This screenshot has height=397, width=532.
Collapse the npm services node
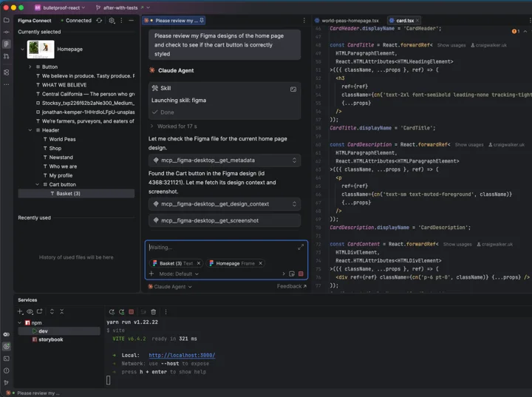click(x=20, y=322)
